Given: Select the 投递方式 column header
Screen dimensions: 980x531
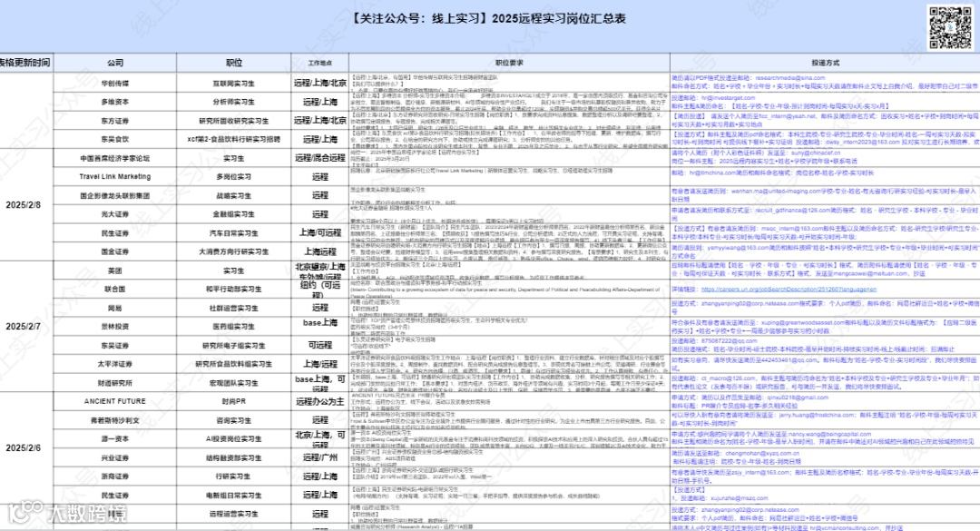Looking at the screenshot, I should tap(825, 63).
